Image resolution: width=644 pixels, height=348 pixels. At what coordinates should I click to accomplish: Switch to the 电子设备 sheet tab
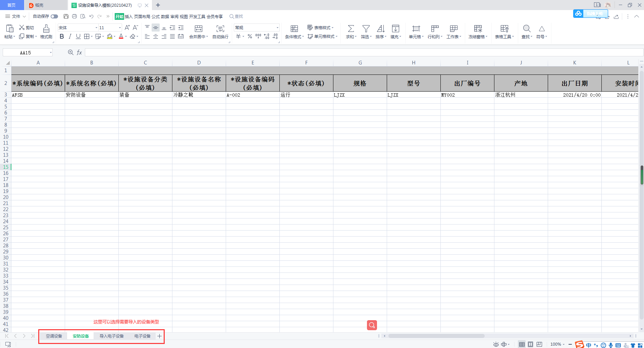coord(143,336)
